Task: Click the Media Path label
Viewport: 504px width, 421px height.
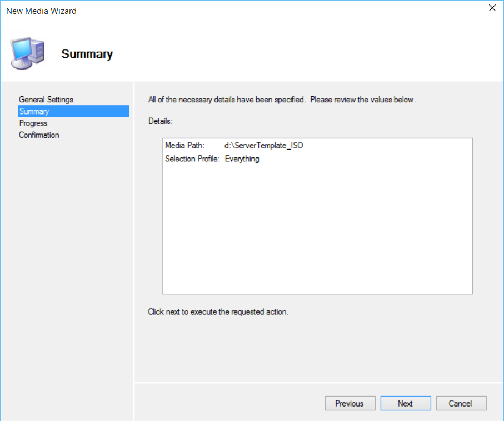Action: (185, 146)
